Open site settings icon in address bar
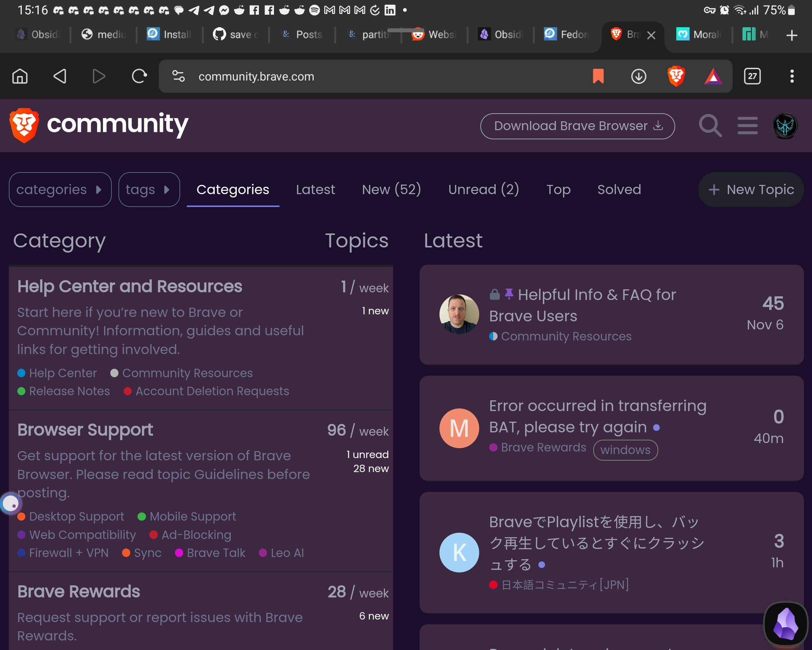Image resolution: width=812 pixels, height=650 pixels. 178,76
